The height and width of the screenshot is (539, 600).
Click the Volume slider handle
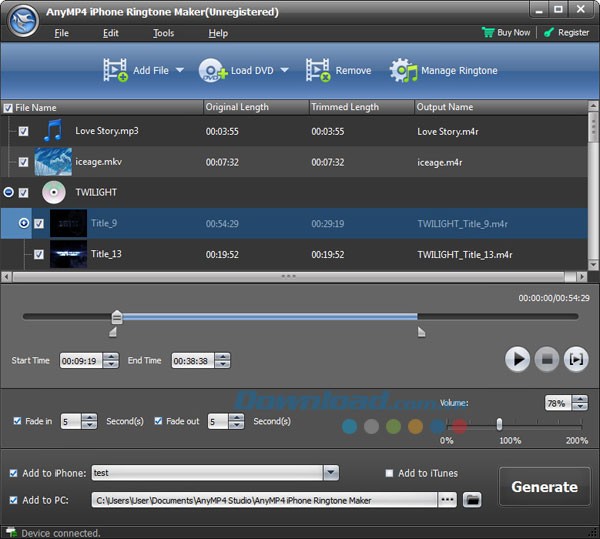pos(499,424)
